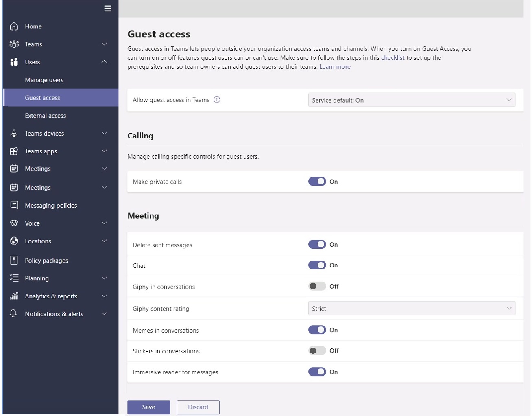Open Policy packages page
532x416 pixels.
click(46, 261)
